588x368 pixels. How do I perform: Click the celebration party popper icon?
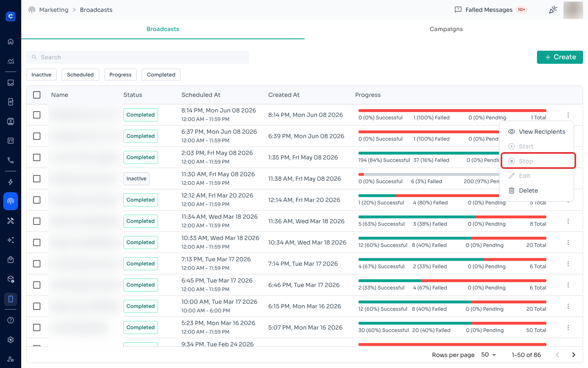[553, 10]
